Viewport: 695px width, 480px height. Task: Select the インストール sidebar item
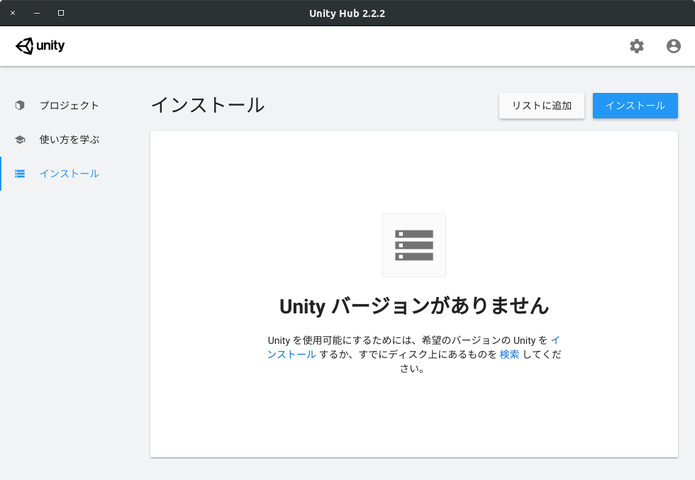tap(69, 174)
